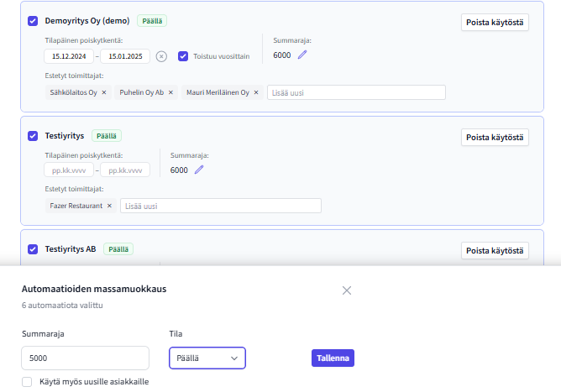This screenshot has width=561, height=392.
Task: Save mass edit with Tallenna button
Action: 333,358
